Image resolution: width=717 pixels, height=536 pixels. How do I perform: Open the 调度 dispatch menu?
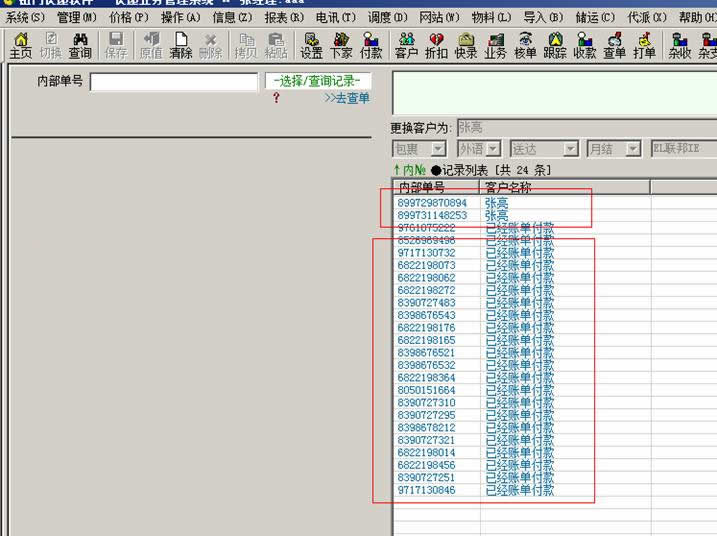coord(387,17)
